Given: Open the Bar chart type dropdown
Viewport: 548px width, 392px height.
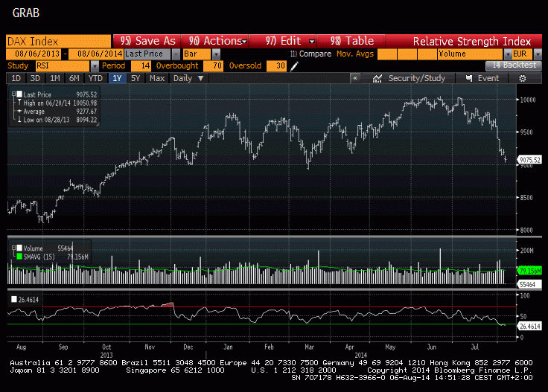Looking at the screenshot, I should 217,54.
